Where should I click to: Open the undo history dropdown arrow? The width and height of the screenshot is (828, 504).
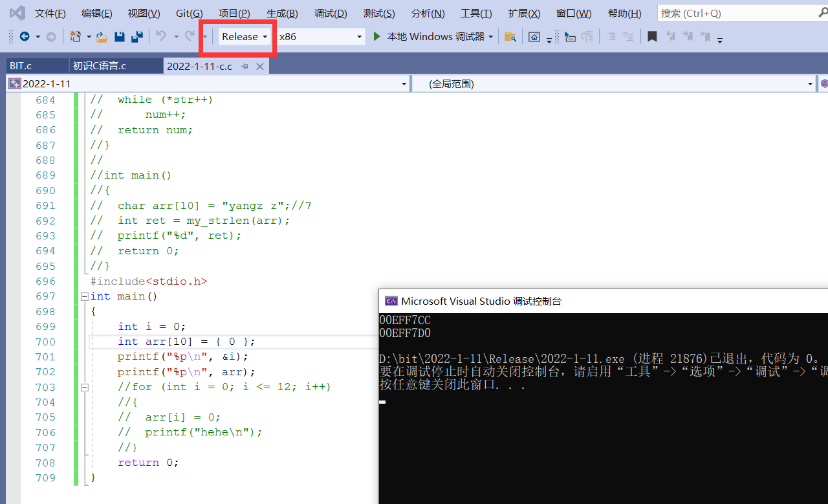176,37
